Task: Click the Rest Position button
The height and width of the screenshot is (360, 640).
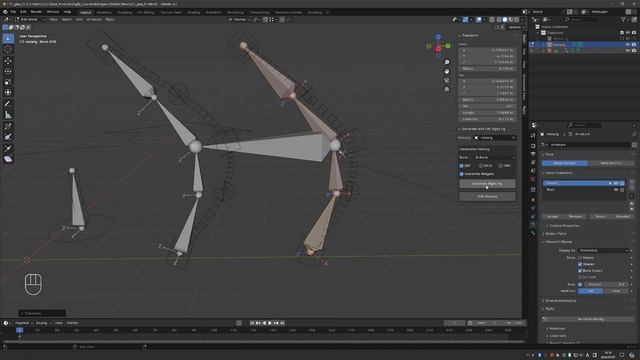Action: (611, 163)
